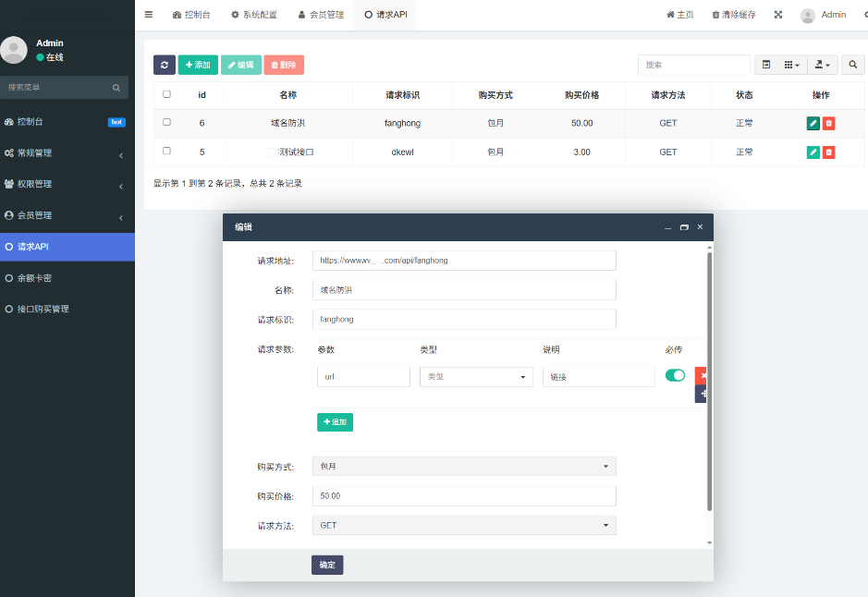The height and width of the screenshot is (597, 868).
Task: Edit row fanghong with green pencil icon
Action: click(813, 124)
